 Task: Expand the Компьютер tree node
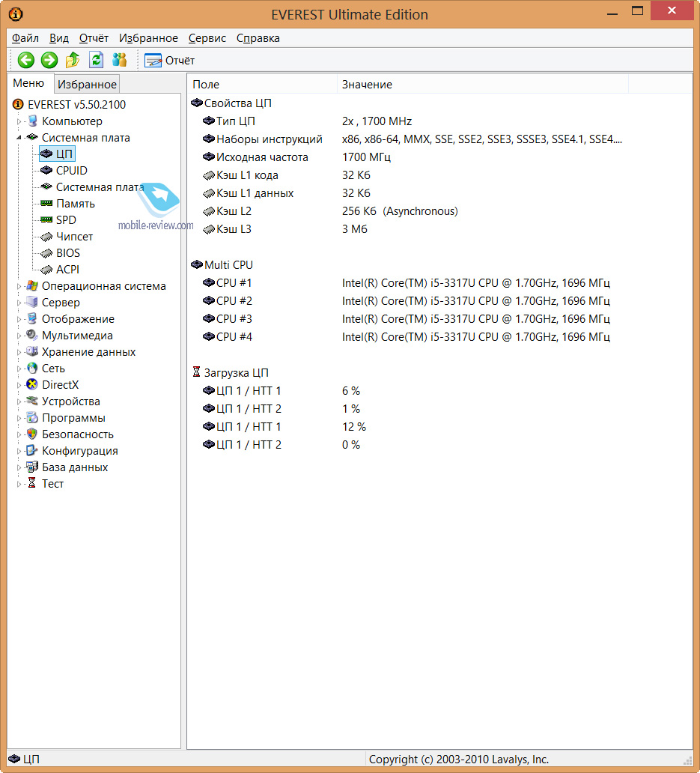click(x=19, y=121)
